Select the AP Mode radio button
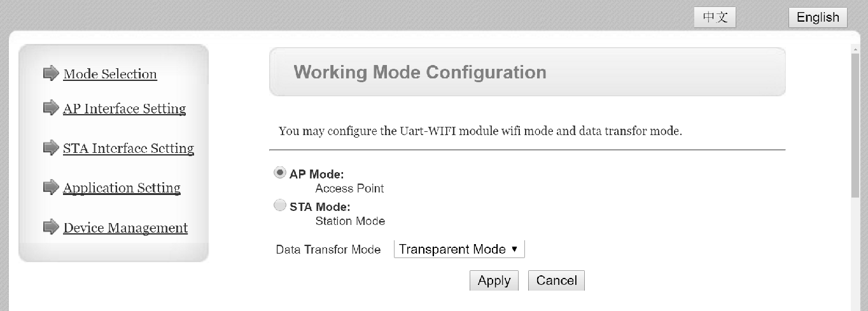Screen dimensions: 868x311 [x=279, y=173]
